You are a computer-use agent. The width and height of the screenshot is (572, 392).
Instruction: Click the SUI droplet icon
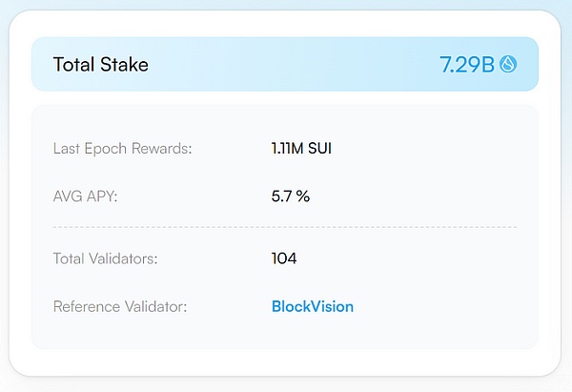pos(510,65)
